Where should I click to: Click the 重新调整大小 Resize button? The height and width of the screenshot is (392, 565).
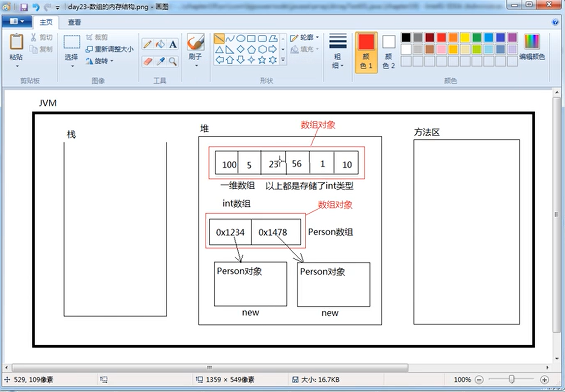tap(110, 49)
